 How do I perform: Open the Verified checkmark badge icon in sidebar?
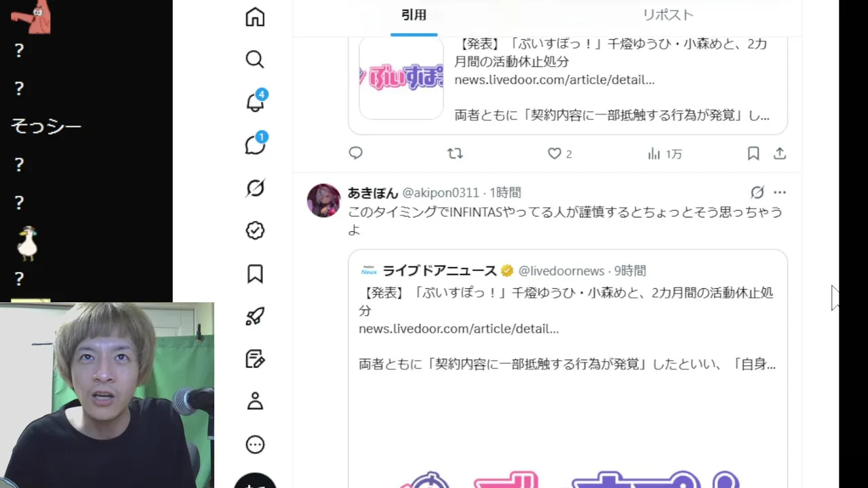(255, 230)
